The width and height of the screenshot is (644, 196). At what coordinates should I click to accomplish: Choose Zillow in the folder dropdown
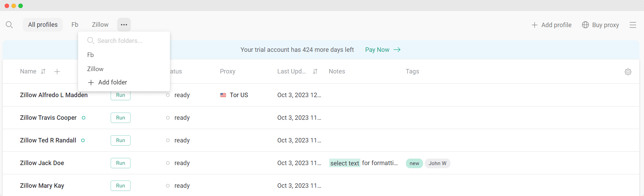click(95, 69)
